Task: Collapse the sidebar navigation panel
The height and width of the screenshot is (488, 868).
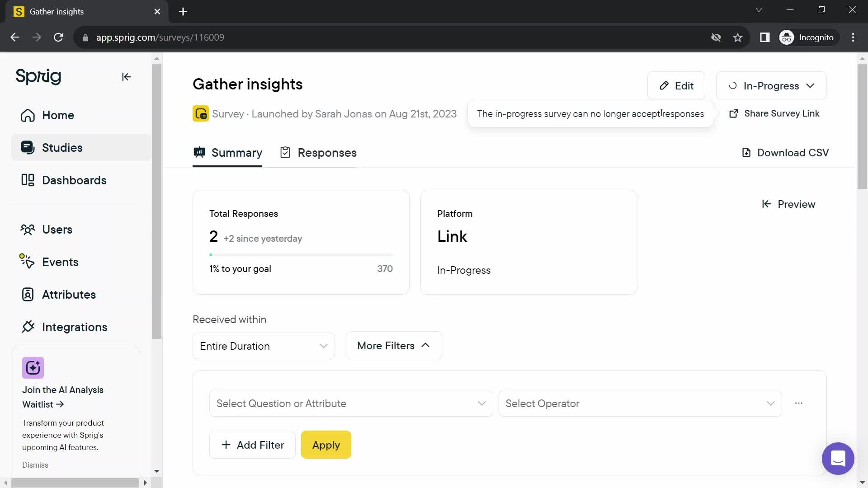Action: click(126, 76)
